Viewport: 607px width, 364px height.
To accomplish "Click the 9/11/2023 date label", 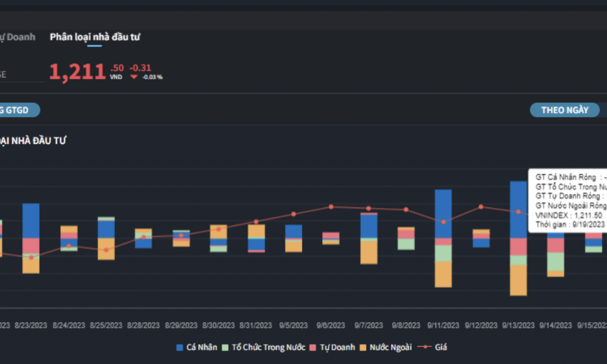I will (443, 326).
